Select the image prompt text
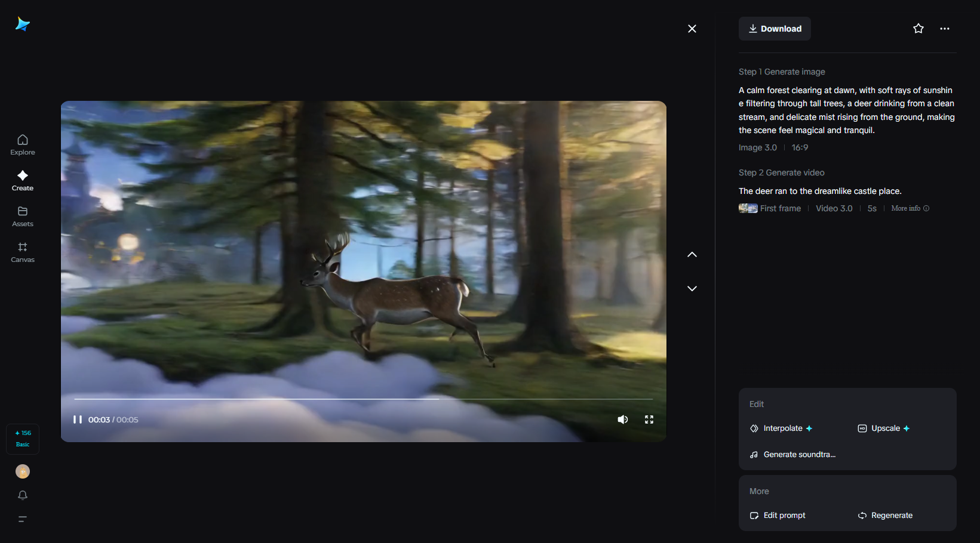 click(847, 110)
